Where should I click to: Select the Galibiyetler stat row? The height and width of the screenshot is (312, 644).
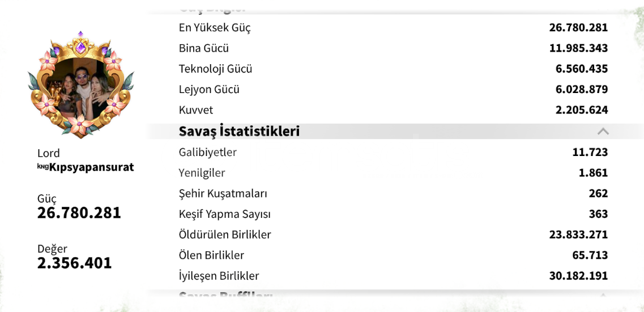click(x=394, y=152)
